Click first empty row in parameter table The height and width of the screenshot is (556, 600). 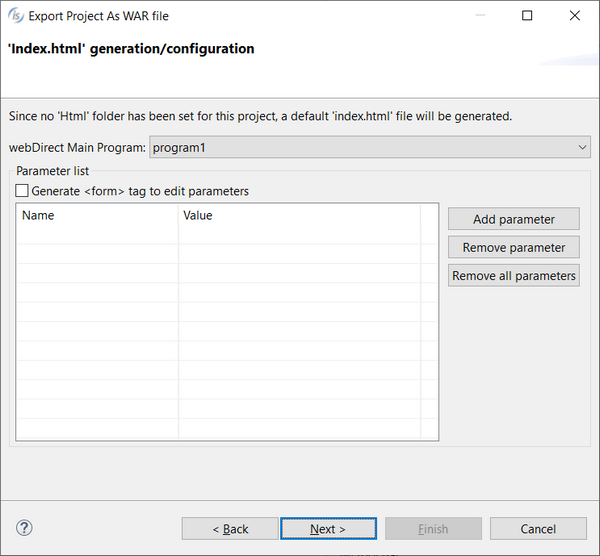(227, 235)
